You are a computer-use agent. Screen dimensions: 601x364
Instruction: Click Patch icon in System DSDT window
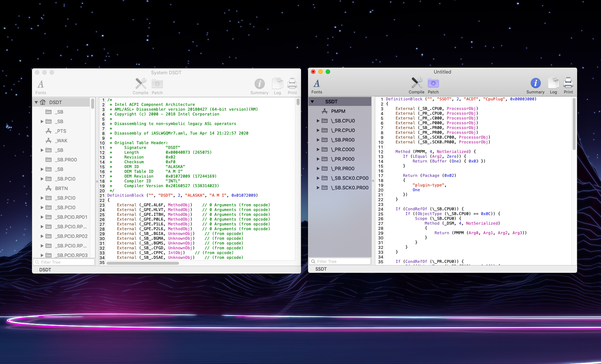(x=157, y=84)
